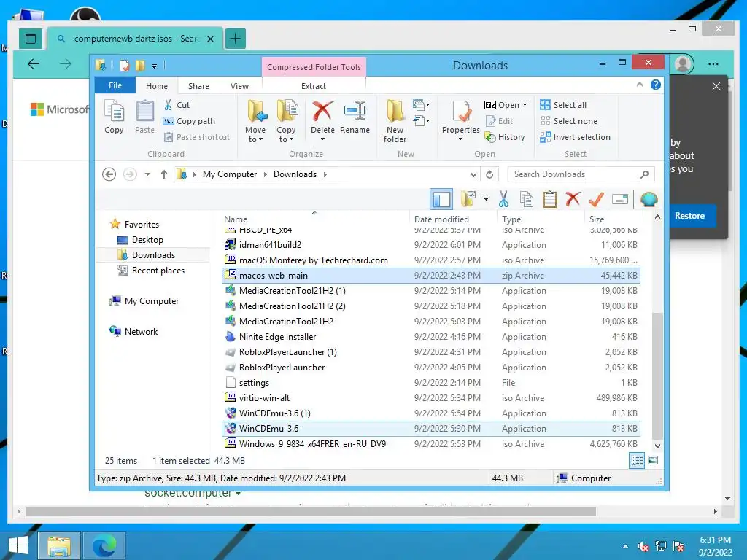This screenshot has height=560, width=747.
Task: Select Cut in the Clipboard group
Action: (177, 105)
